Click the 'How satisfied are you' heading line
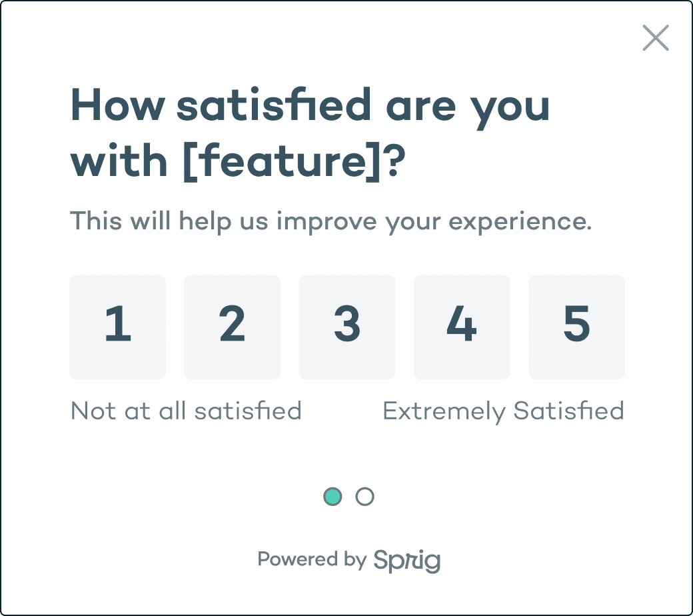Image resolution: width=693 pixels, height=616 pixels. click(x=310, y=107)
